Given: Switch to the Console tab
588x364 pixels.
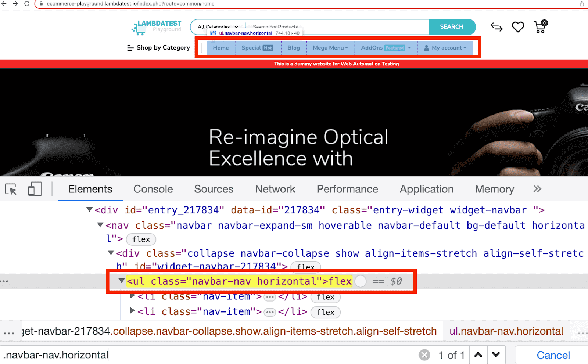Looking at the screenshot, I should pyautogui.click(x=153, y=189).
